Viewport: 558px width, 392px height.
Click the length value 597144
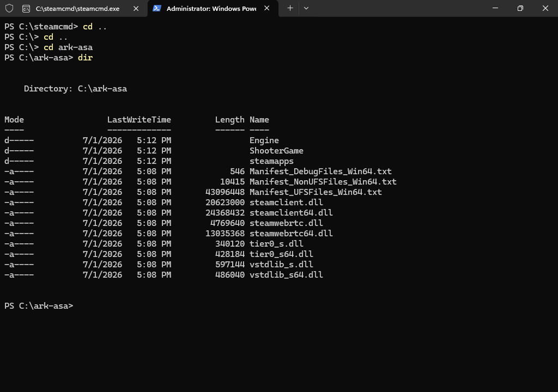(230, 264)
